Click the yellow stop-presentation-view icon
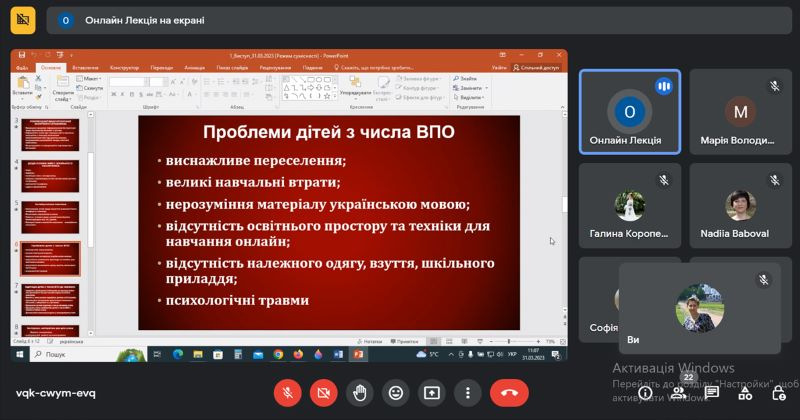 23,20
